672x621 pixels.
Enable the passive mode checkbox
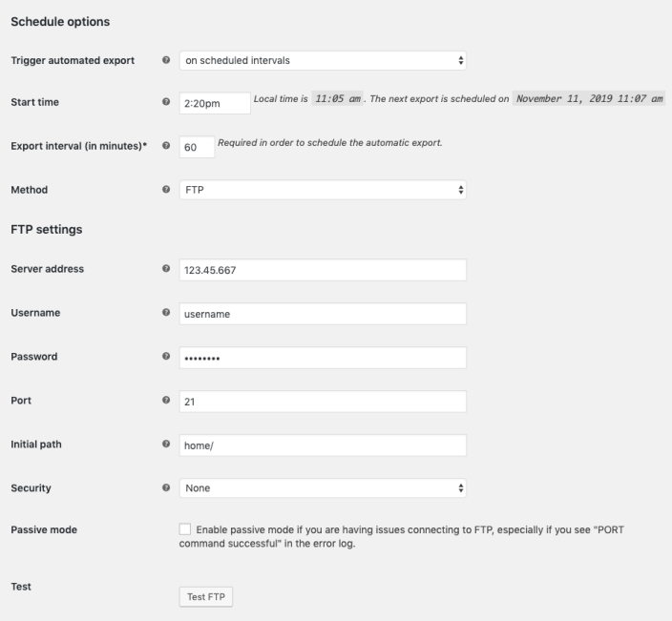tap(185, 528)
